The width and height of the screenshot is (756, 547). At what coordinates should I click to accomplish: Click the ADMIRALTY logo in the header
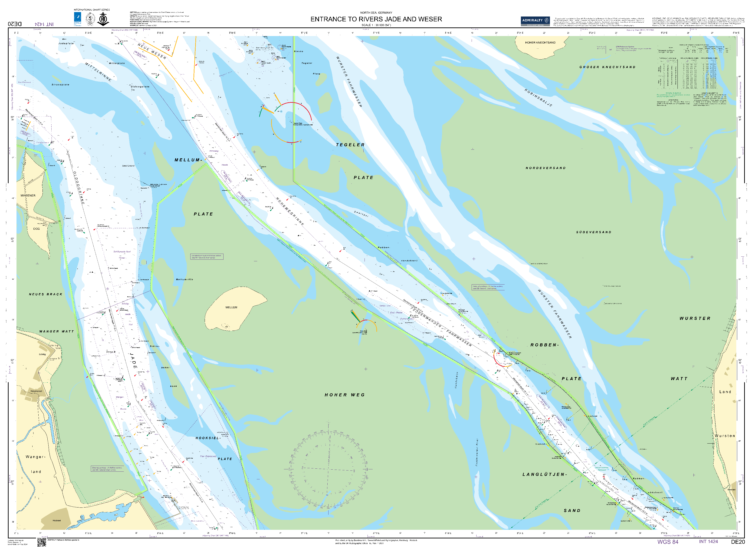pyautogui.click(x=535, y=21)
